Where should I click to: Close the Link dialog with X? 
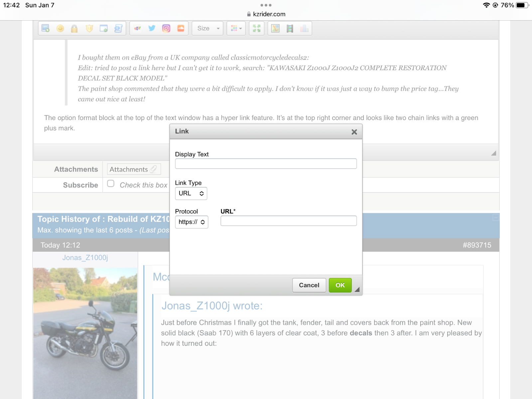click(354, 132)
